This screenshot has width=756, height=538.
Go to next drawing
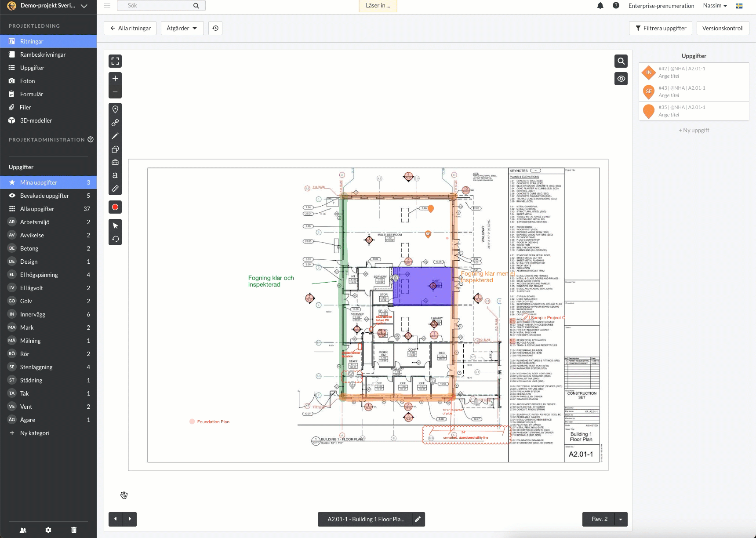[x=130, y=519]
